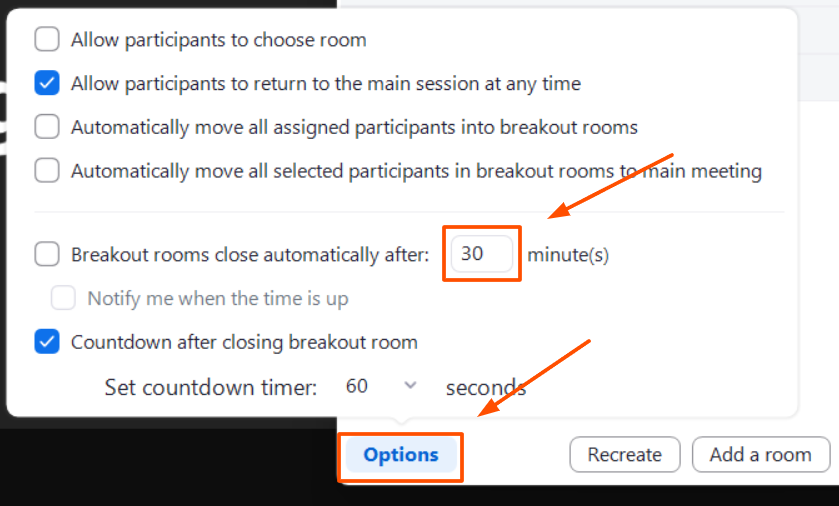Image resolution: width=839 pixels, height=506 pixels.
Task: Enable Breakout rooms close automatically checkbox
Action: [47, 254]
